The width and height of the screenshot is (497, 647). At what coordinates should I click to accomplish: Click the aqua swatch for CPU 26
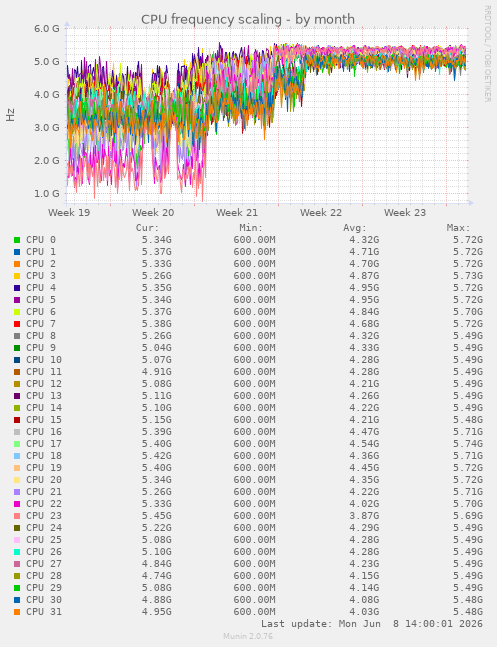[x=17, y=551]
